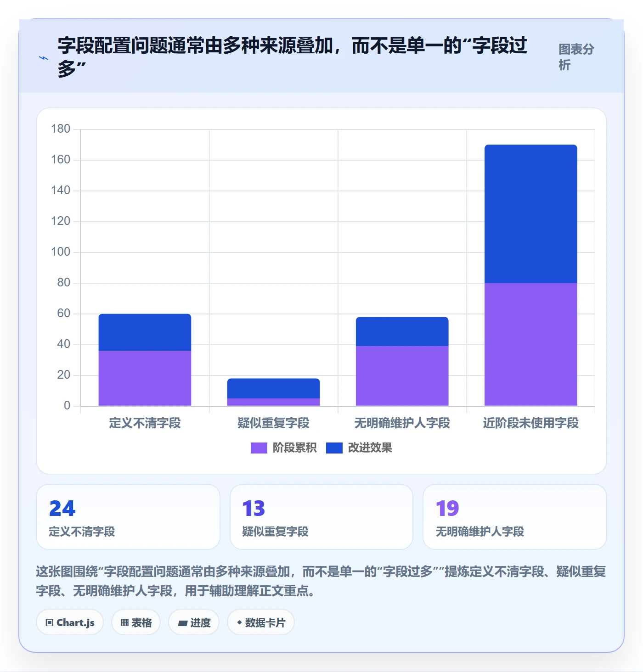
Task: Click the blue segment of 疑似重复字段 bar
Action: (274, 388)
